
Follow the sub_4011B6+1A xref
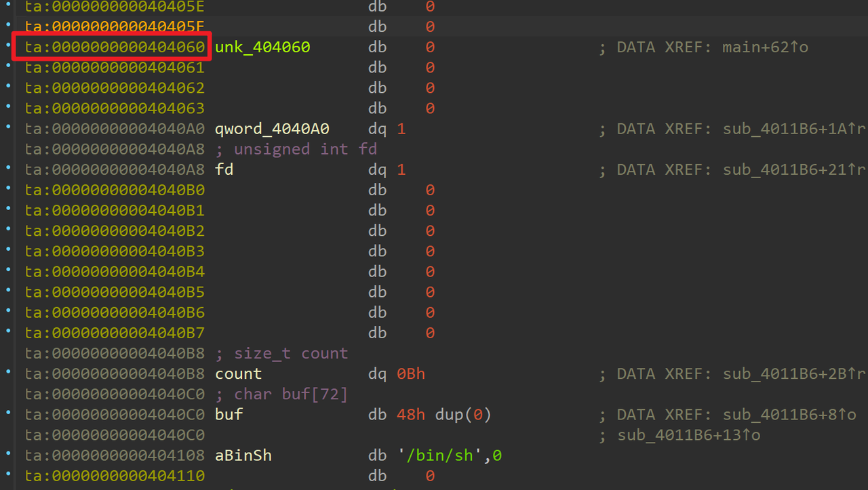795,129
